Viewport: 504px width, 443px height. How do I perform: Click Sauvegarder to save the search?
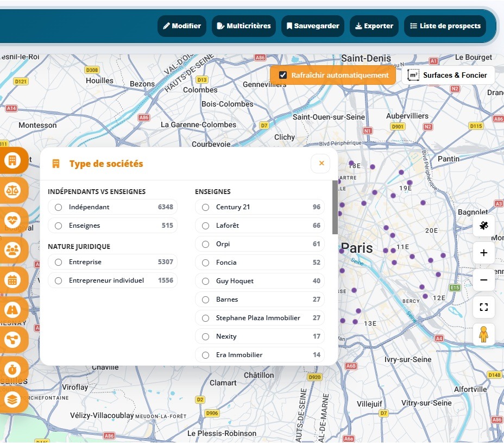pos(313,26)
